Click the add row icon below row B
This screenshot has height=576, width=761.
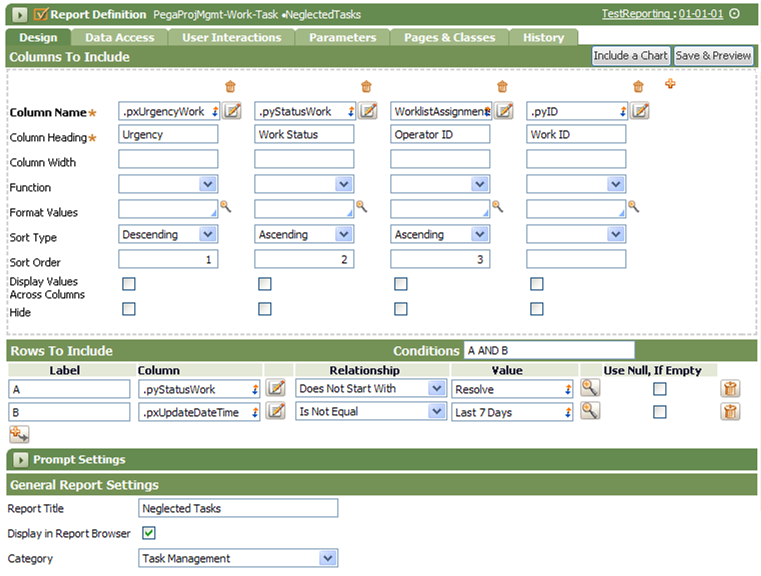[18, 433]
